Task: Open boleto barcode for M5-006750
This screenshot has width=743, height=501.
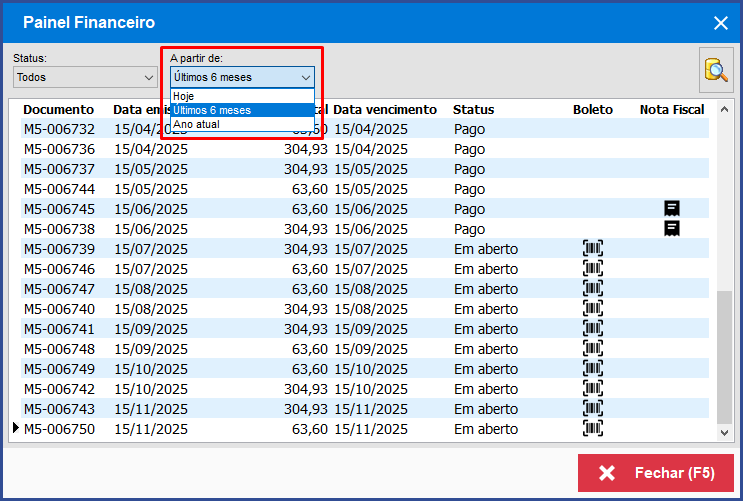Action: coord(593,428)
